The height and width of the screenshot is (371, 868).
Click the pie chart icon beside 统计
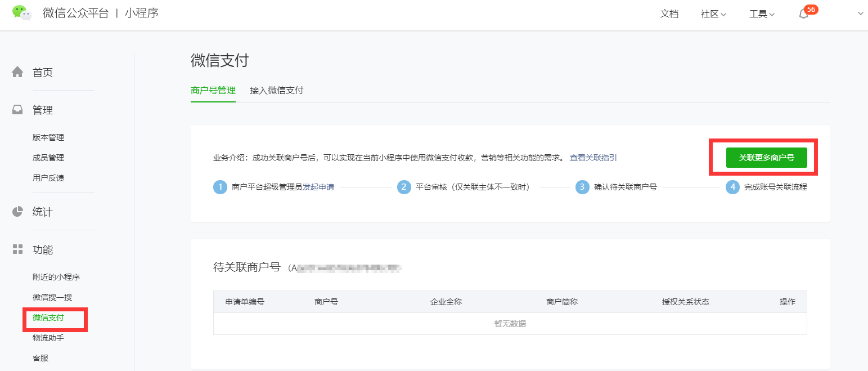tap(18, 212)
